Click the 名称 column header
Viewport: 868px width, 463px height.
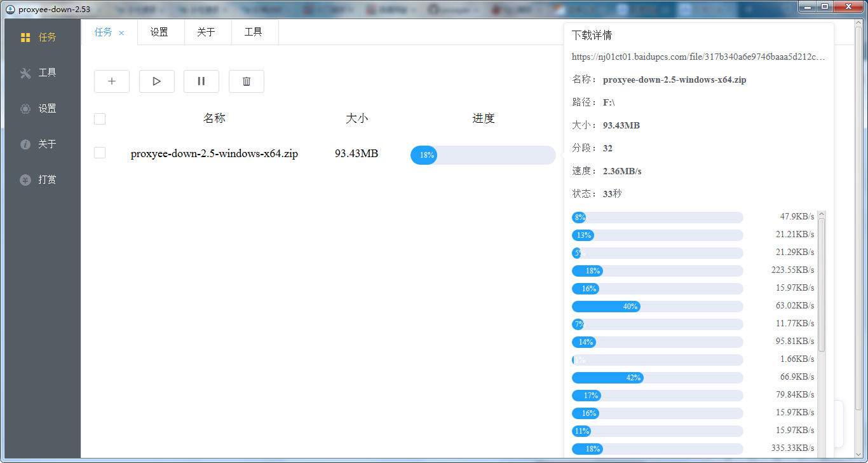[214, 118]
